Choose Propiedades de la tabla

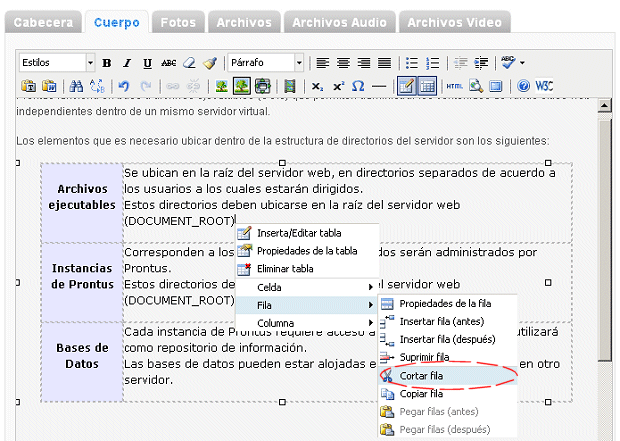tap(307, 251)
